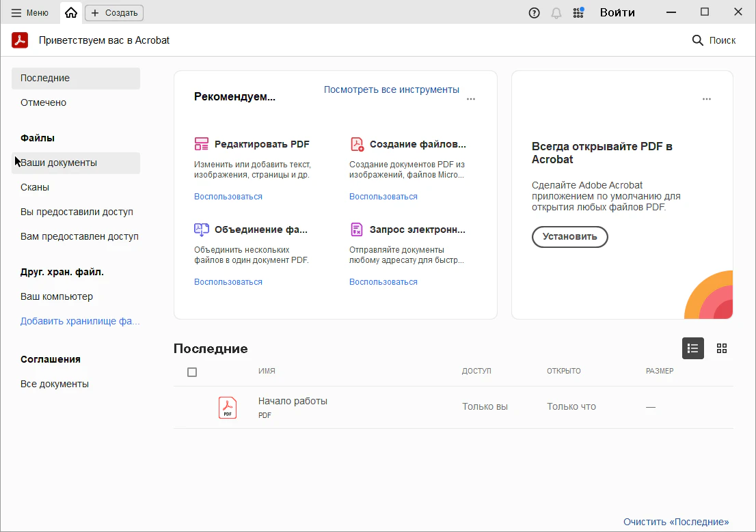Open the help question mark icon
756x532 pixels.
tap(535, 13)
